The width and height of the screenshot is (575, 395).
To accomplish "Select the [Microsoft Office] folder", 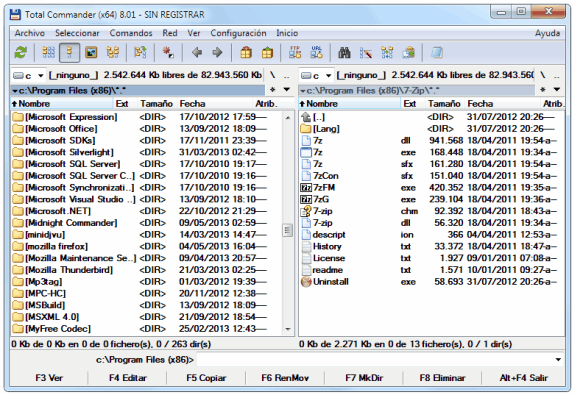I will pyautogui.click(x=147, y=129).
